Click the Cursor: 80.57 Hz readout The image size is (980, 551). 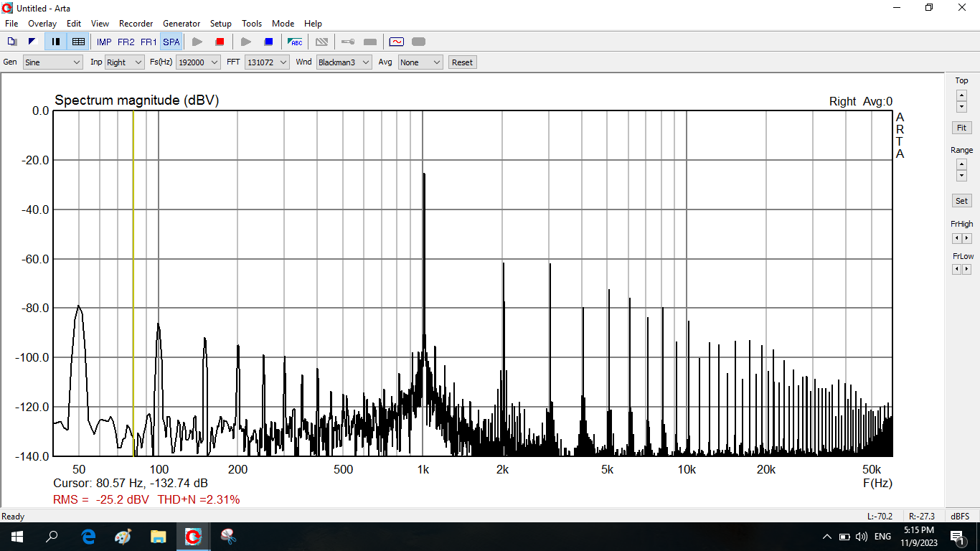(x=131, y=484)
